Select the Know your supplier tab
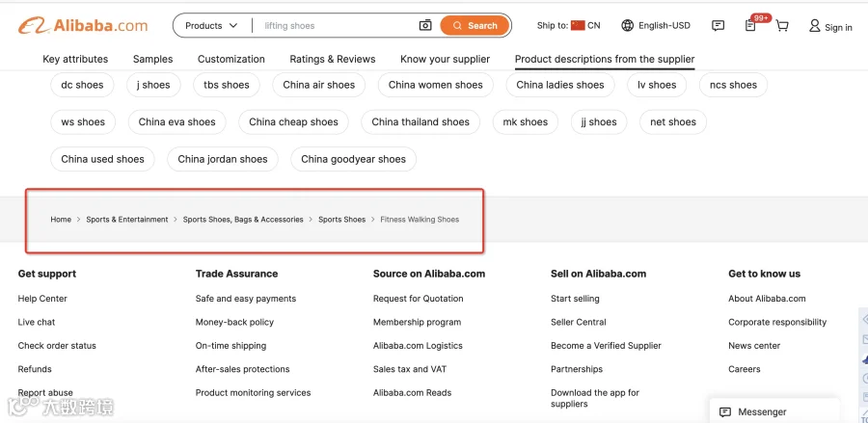This screenshot has height=423, width=868. coord(445,59)
